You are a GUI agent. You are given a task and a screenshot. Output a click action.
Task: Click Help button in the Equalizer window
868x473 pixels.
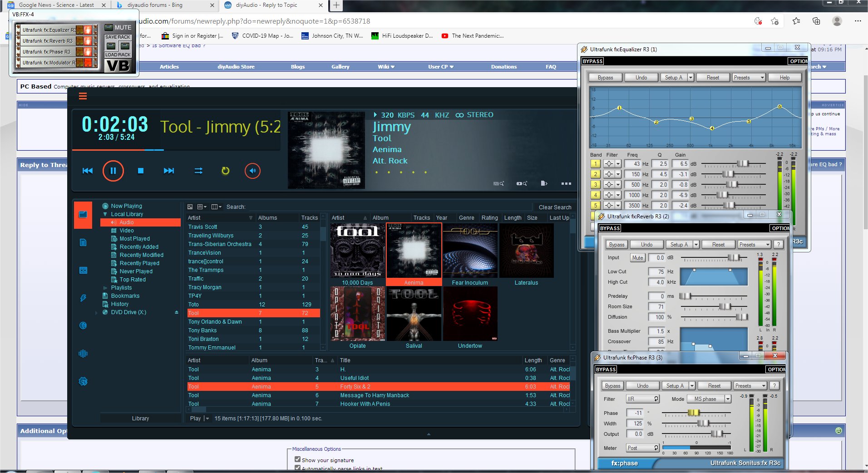784,78
